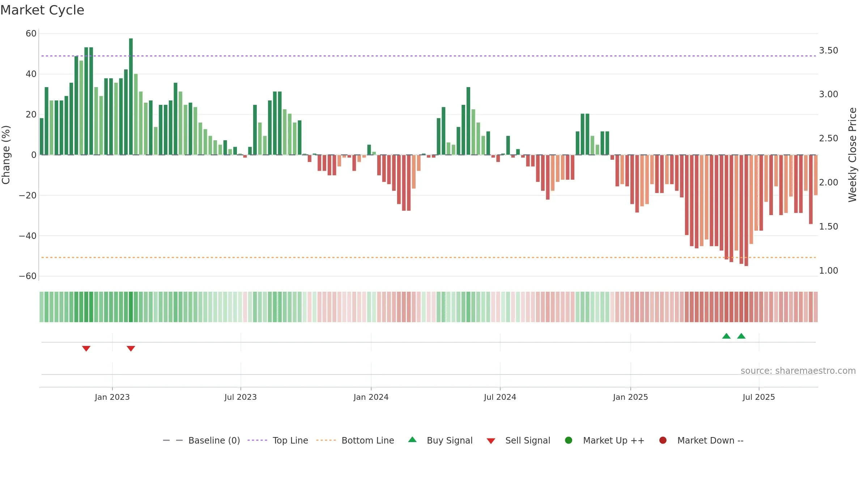Click the source: sharemaestro.com text
The height and width of the screenshot is (488, 868).
[798, 371]
